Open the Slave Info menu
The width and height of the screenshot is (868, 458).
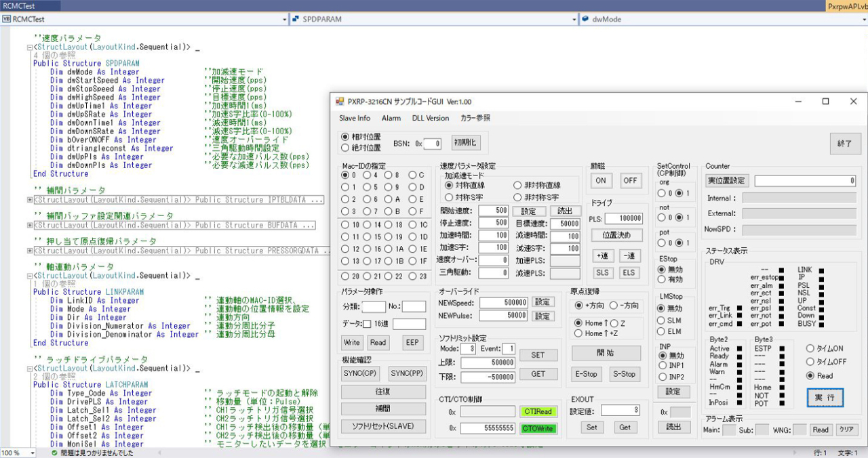[355, 118]
